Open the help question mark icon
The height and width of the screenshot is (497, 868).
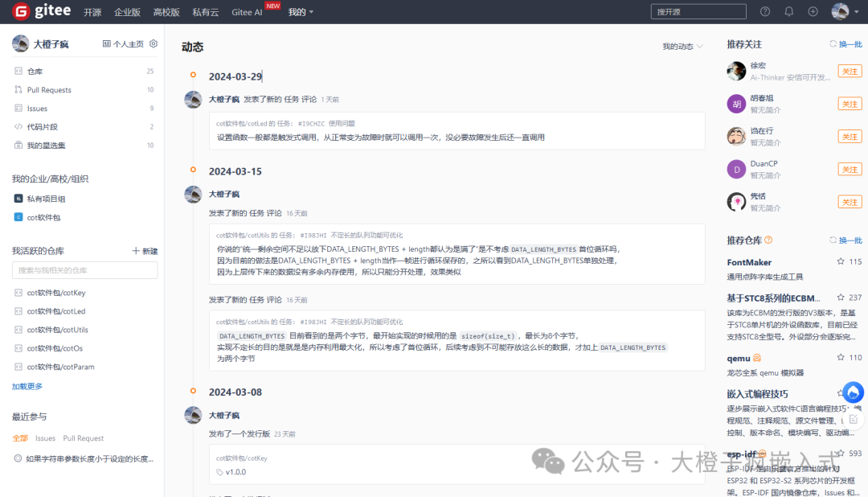click(764, 11)
